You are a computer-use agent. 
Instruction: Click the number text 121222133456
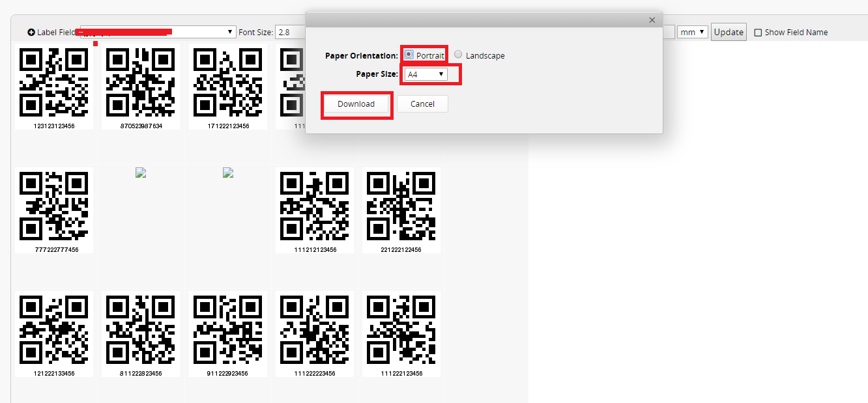54,374
